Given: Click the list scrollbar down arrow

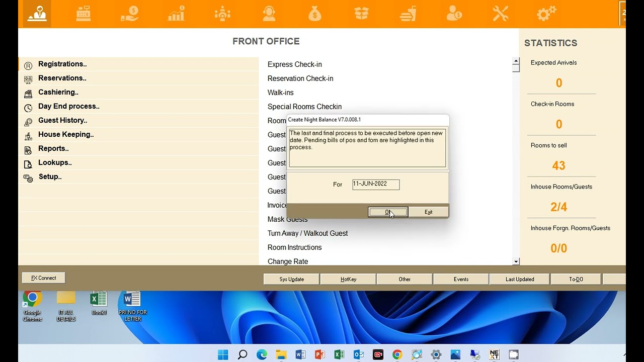Looking at the screenshot, I should point(516,261).
